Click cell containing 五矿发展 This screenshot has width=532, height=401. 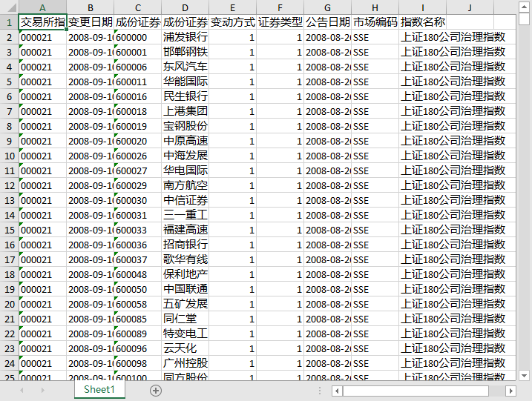click(x=185, y=304)
